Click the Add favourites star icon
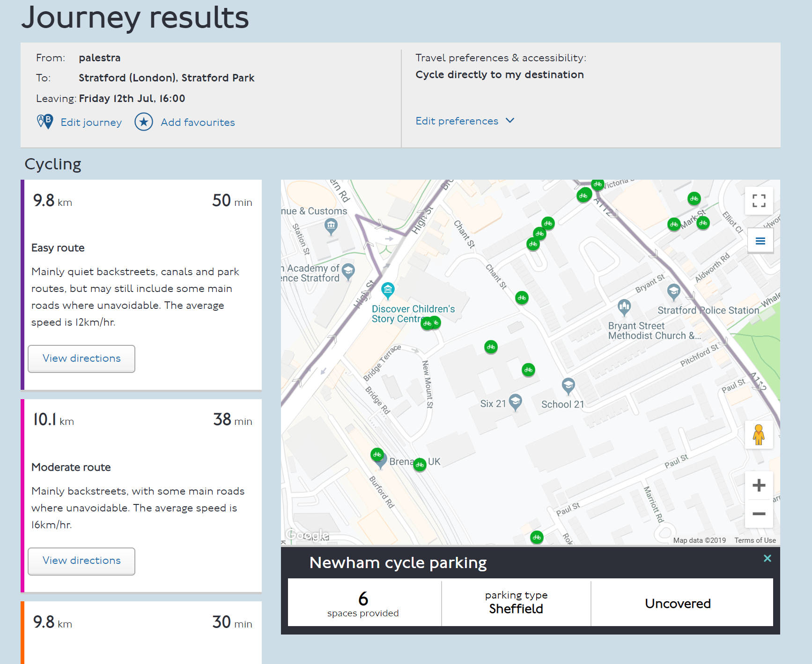The image size is (812, 664). 144,122
